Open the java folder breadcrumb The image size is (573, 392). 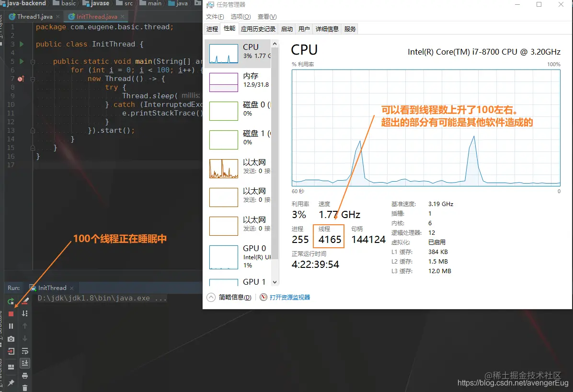pyautogui.click(x=178, y=3)
